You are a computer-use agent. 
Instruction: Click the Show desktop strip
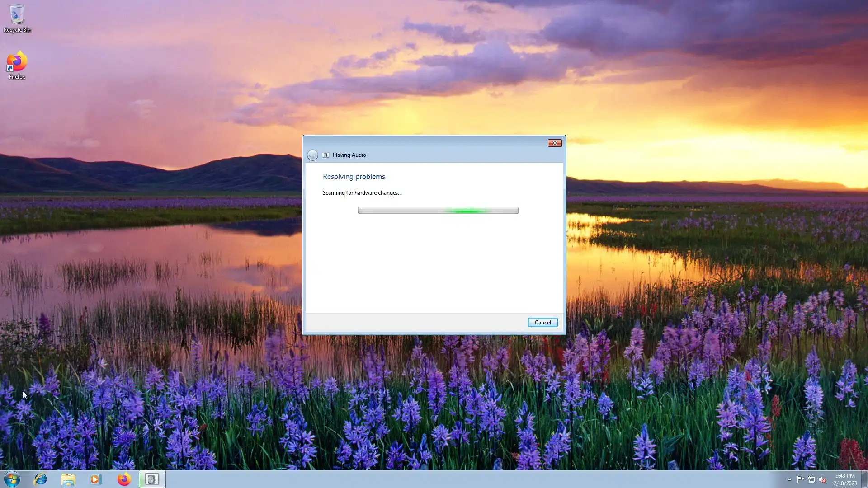(864, 479)
